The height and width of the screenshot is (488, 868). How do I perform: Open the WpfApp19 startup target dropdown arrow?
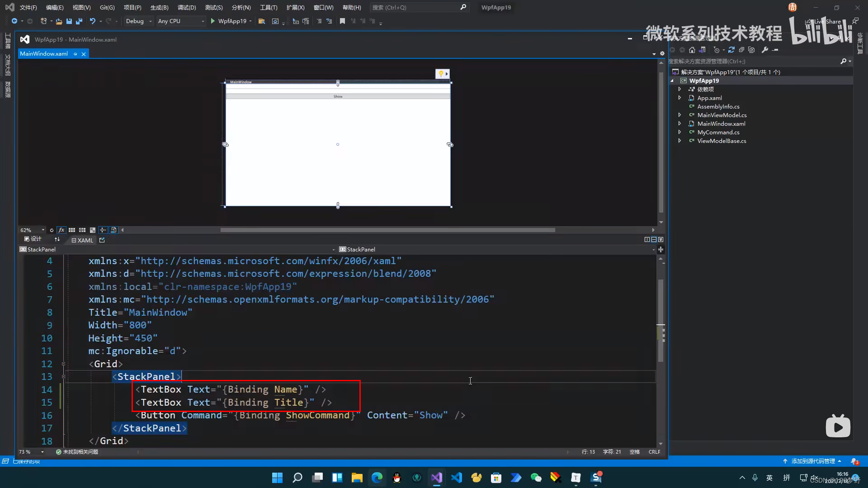point(250,21)
